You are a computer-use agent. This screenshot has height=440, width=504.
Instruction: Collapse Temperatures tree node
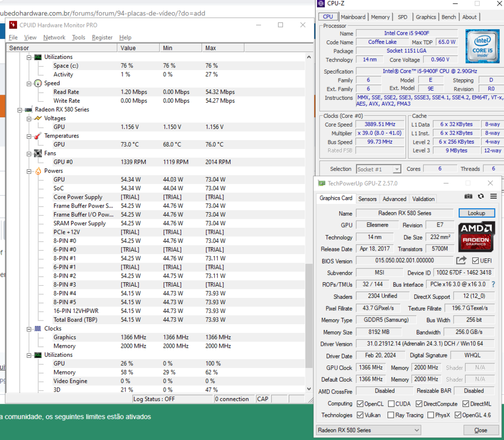[x=29, y=136]
